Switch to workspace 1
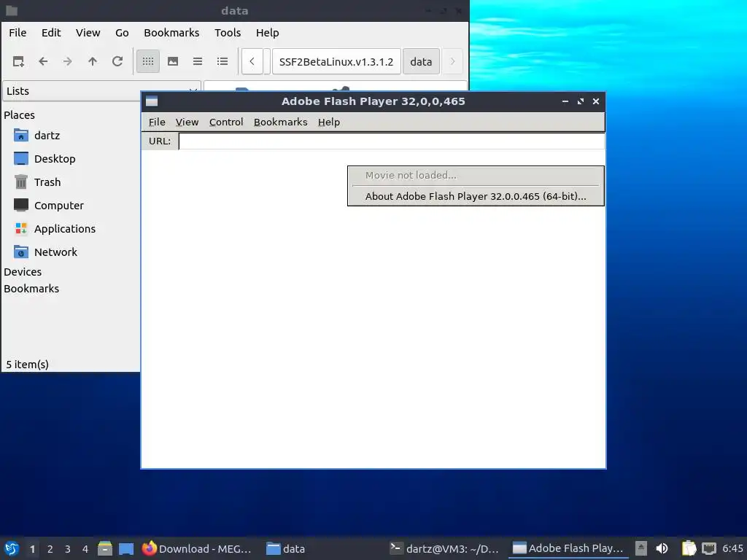The width and height of the screenshot is (747, 560). point(32,549)
